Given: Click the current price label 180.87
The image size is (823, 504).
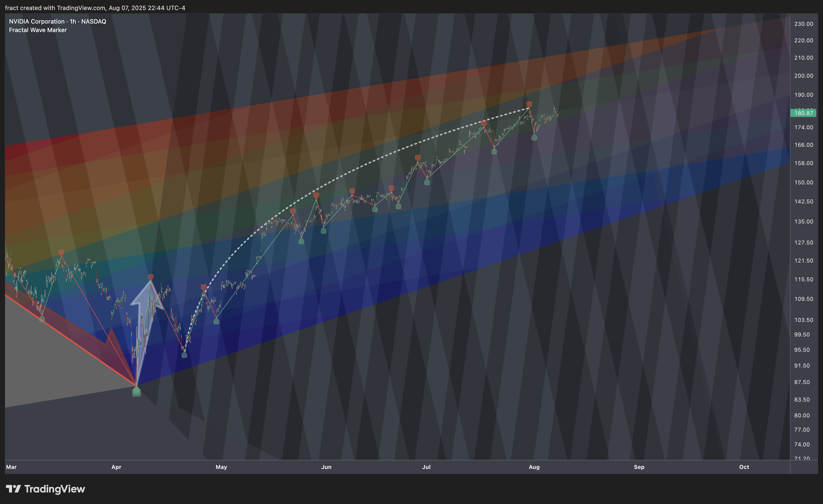Looking at the screenshot, I should click(803, 113).
